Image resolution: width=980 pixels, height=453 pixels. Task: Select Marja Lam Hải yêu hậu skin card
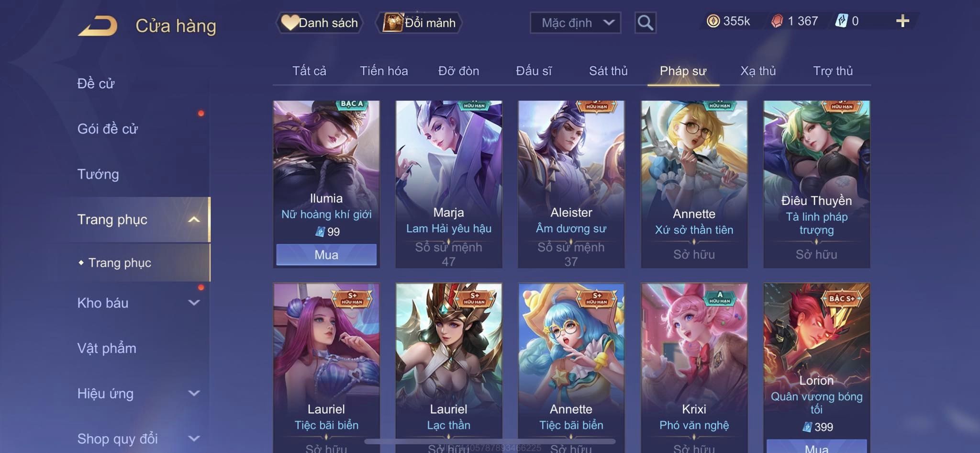[449, 184]
